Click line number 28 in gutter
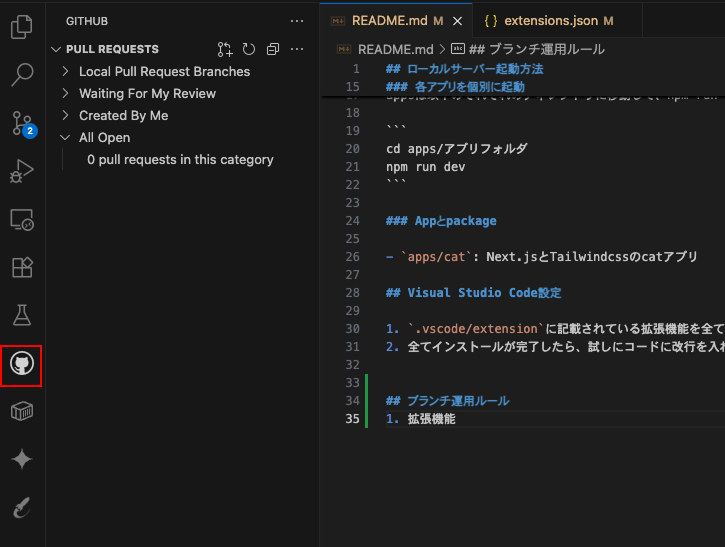Image resolution: width=725 pixels, height=547 pixels. 352,293
